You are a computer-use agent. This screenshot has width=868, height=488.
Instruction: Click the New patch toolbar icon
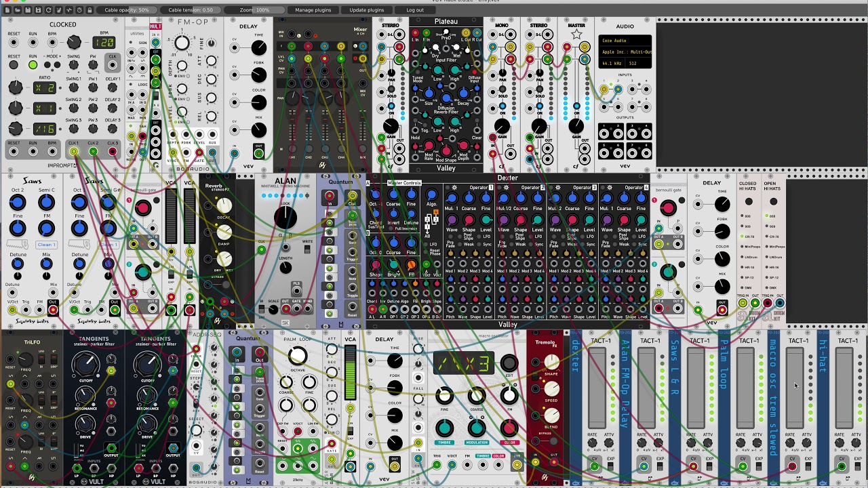[7, 10]
